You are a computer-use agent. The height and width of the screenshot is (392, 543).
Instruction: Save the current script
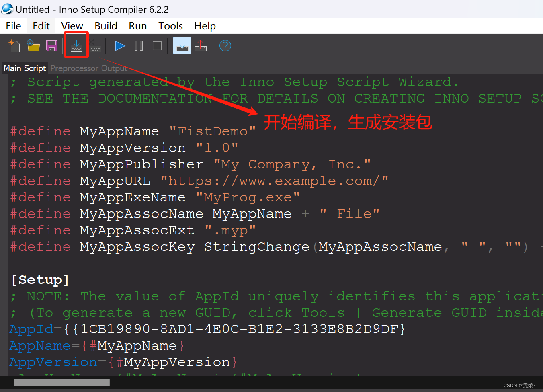(x=52, y=45)
